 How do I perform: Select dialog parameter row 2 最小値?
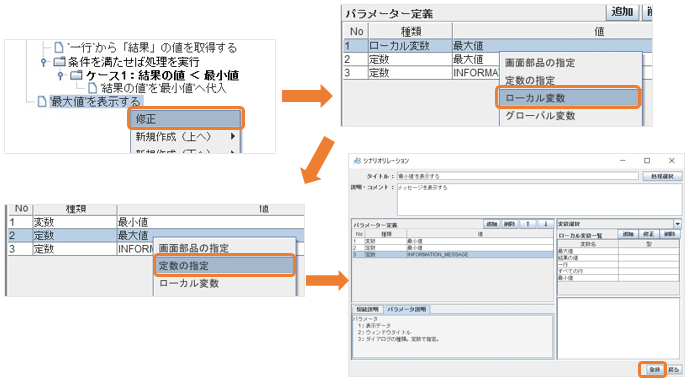click(453, 248)
